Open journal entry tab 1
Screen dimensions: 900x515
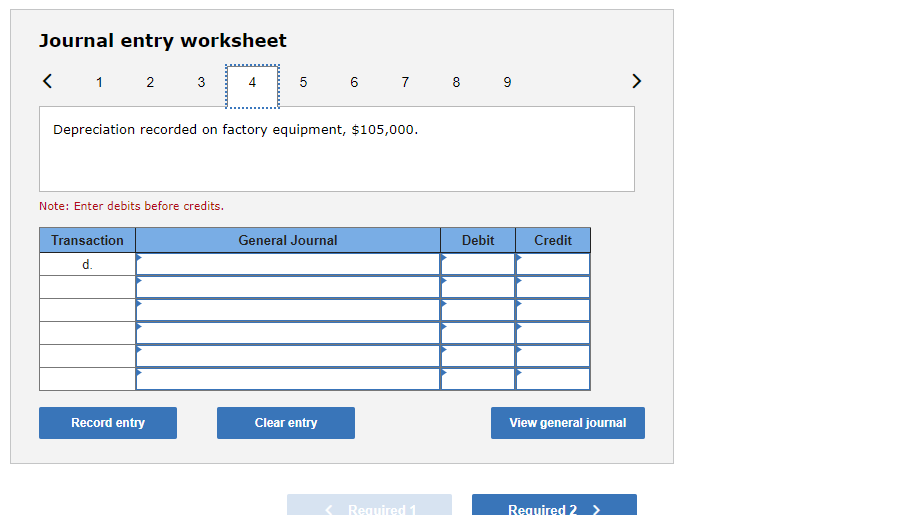point(99,82)
